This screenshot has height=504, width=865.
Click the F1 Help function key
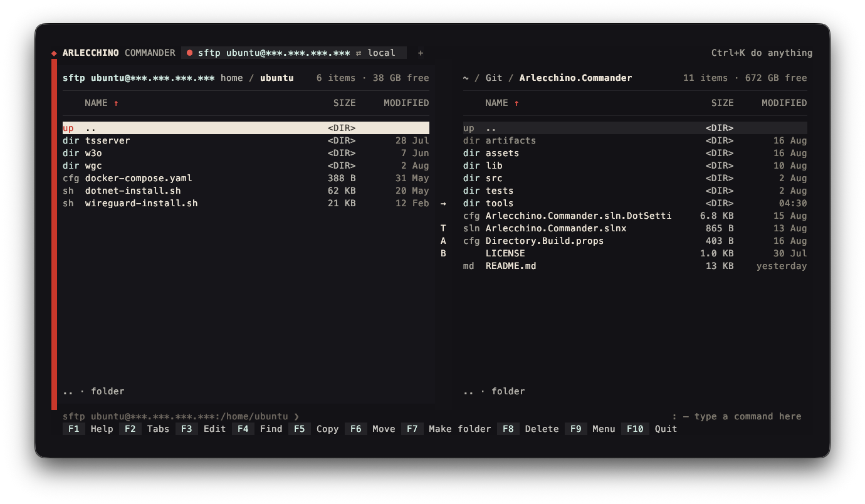coord(88,429)
